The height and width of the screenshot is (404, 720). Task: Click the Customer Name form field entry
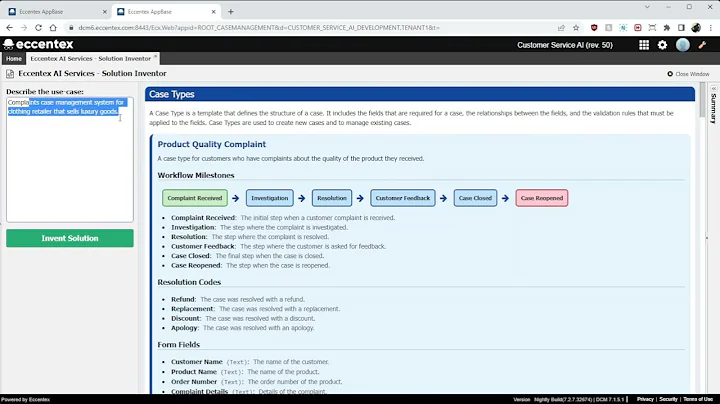coord(250,362)
